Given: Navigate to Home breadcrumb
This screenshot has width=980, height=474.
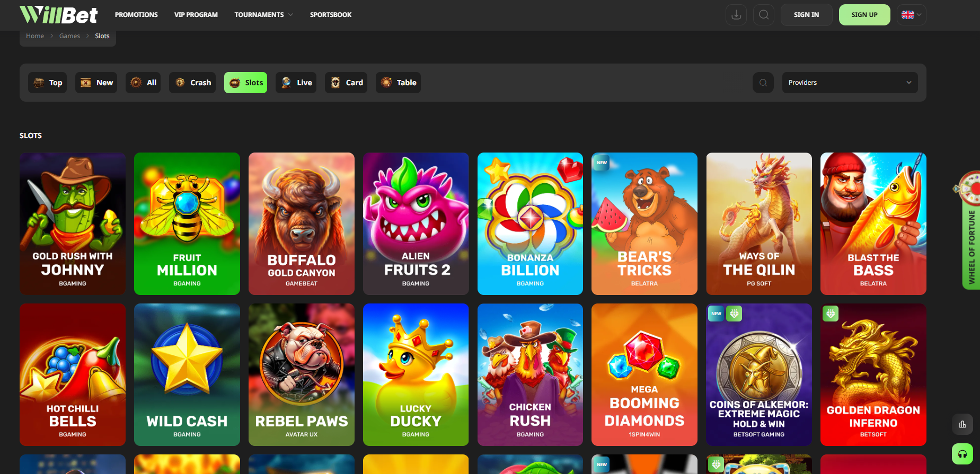Looking at the screenshot, I should (x=35, y=36).
